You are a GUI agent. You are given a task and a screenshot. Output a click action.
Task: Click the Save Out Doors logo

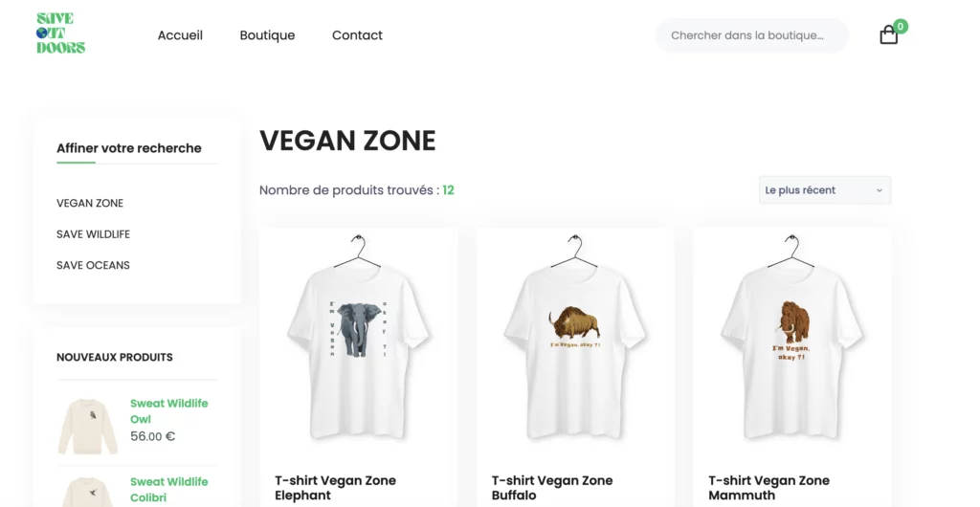click(60, 33)
